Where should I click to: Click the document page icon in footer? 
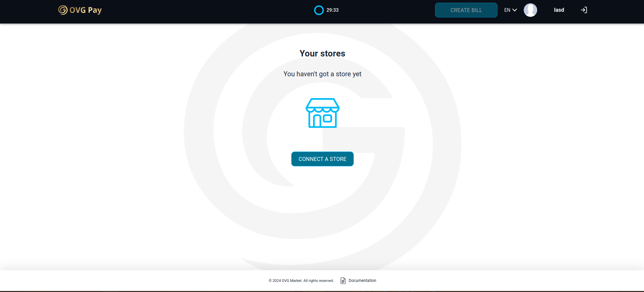[343, 281]
